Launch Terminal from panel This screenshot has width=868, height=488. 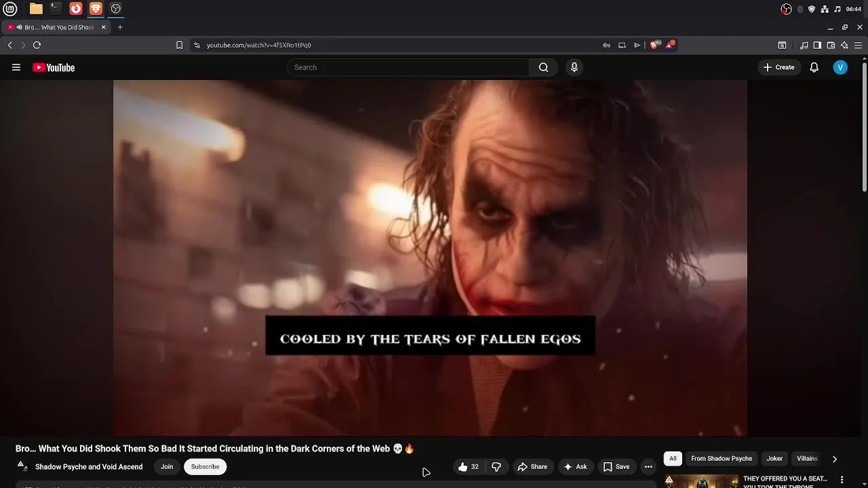click(56, 9)
